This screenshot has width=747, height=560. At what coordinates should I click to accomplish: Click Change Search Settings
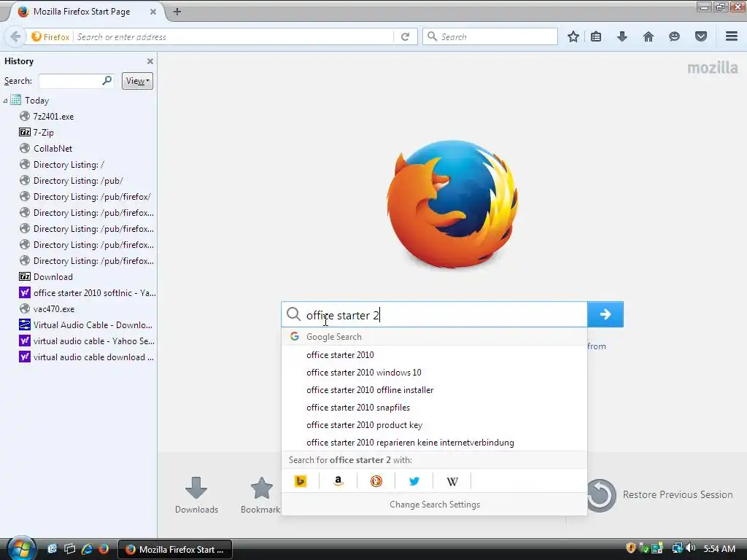[435, 505]
